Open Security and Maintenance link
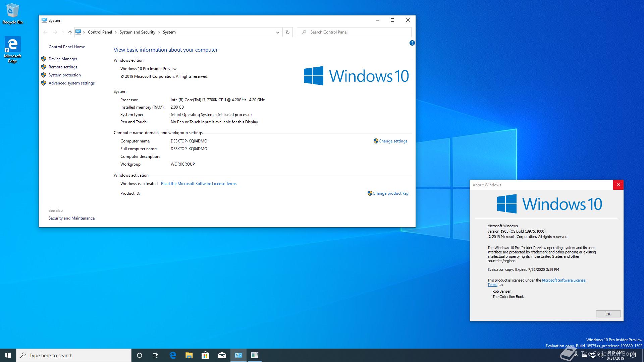This screenshot has height=362, width=644. [x=71, y=218]
